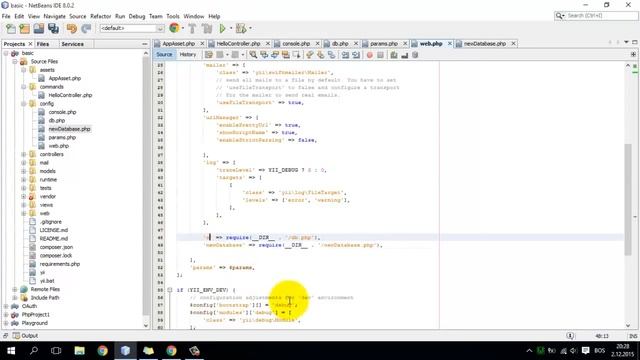Click the green Run Project icon
Screen dimensions: 640x360
tap(222, 28)
